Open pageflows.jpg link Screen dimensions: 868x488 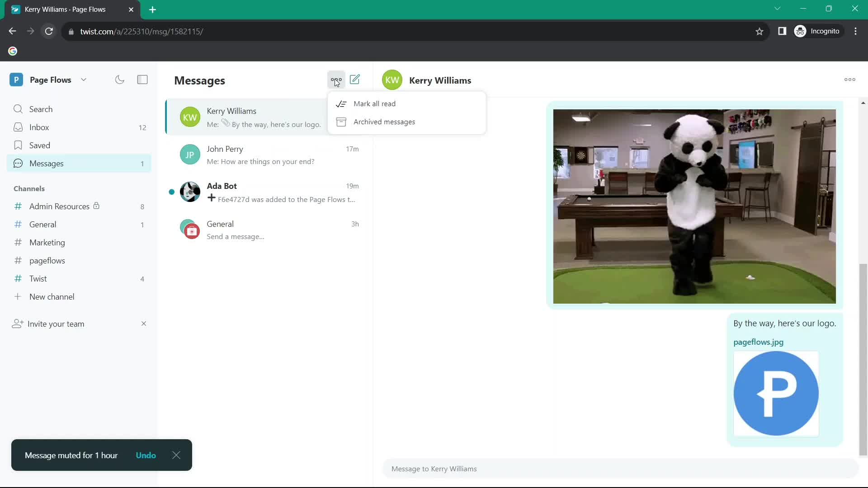point(758,342)
